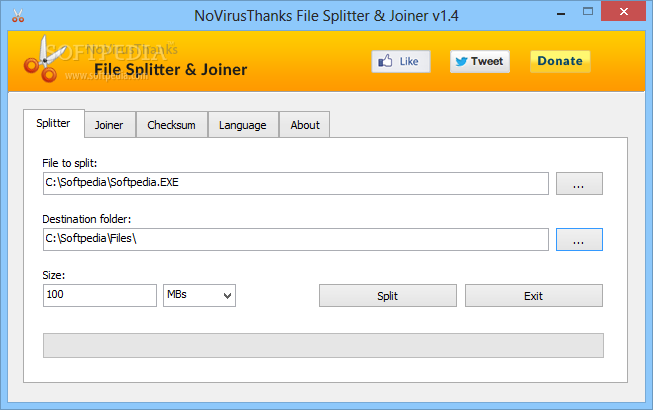Click the empty progress bar
653x410 pixels.
[323, 345]
